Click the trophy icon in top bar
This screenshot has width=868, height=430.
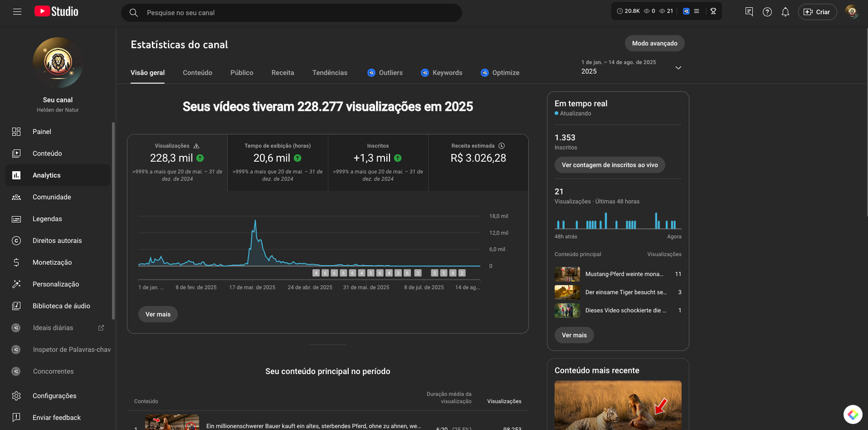713,11
